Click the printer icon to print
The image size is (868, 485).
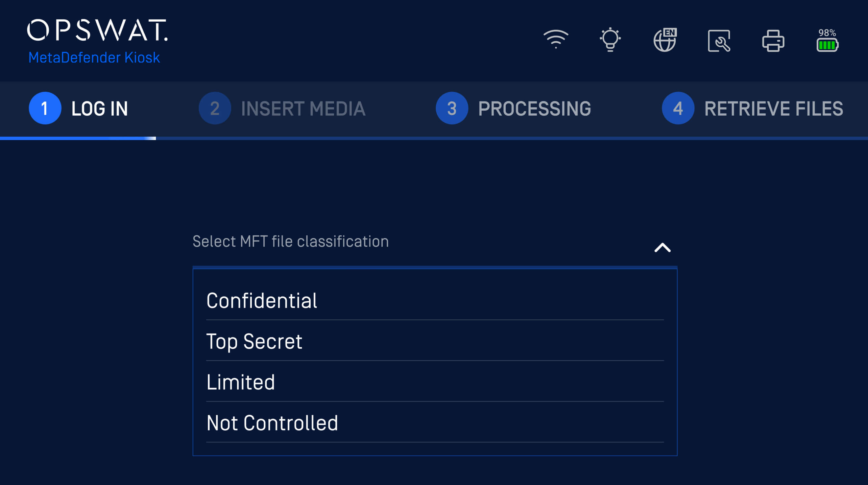tap(773, 41)
